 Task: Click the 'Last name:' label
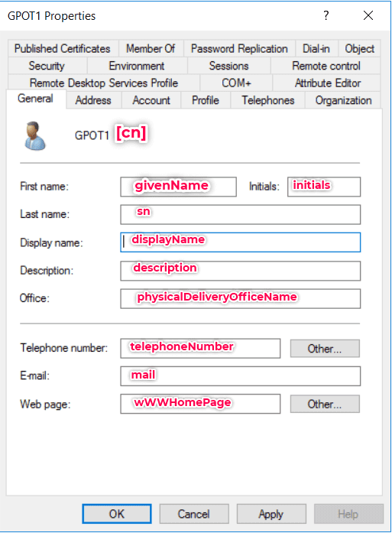tap(44, 214)
